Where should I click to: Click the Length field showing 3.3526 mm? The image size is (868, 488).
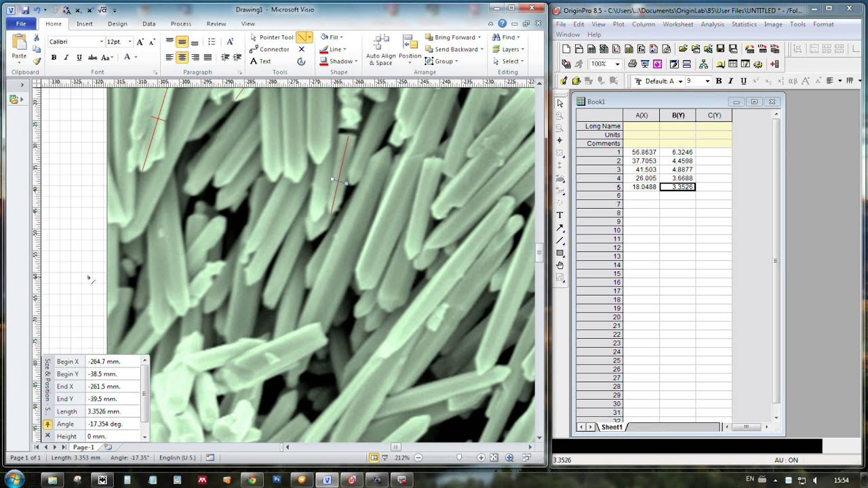113,411
